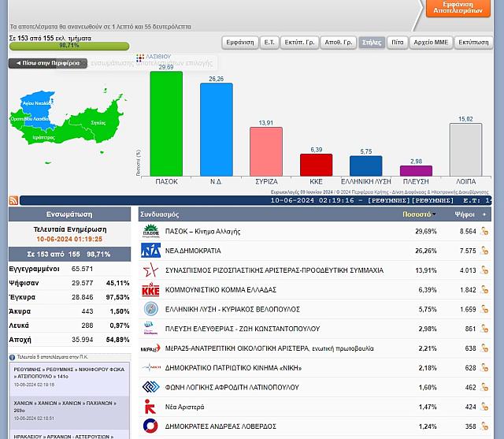Image resolution: width=504 pixels, height=439 pixels.
Task: Open candidate votes icon for ΝΕΑ ΔΗΜΟΚΡΑΤΙΑ row
Action: pos(485,251)
